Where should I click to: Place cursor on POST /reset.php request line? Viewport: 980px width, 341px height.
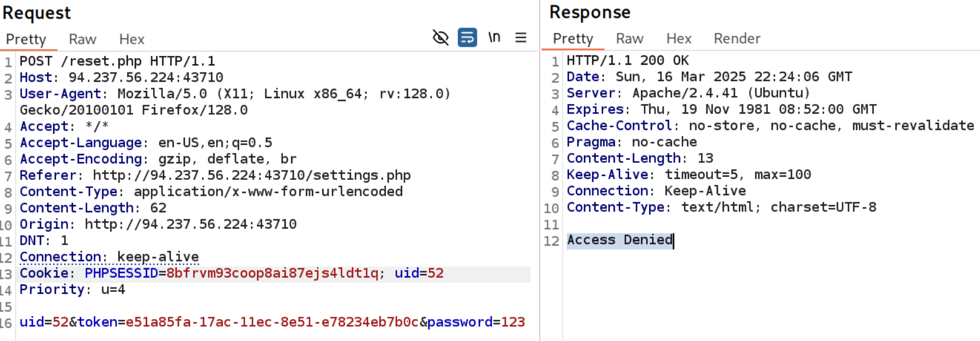click(x=117, y=61)
